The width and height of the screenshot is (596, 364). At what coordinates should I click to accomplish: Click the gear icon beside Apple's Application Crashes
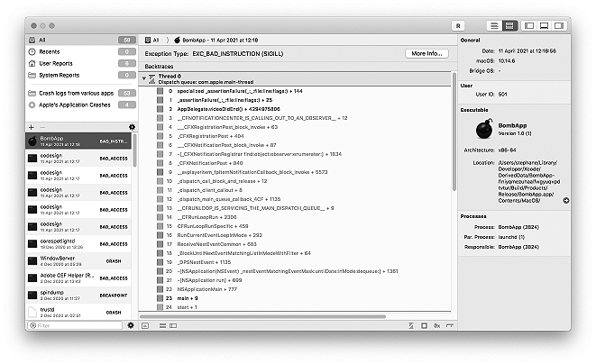pyautogui.click(x=32, y=105)
